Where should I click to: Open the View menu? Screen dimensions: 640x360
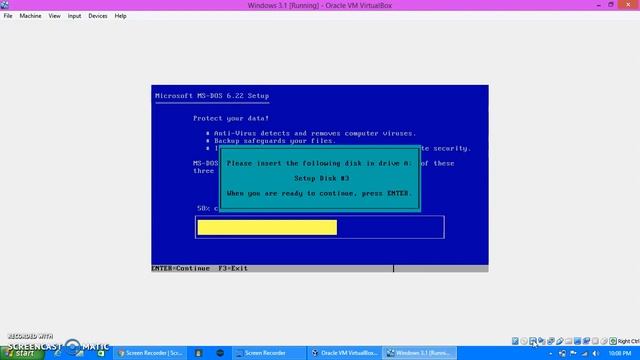click(x=54, y=16)
